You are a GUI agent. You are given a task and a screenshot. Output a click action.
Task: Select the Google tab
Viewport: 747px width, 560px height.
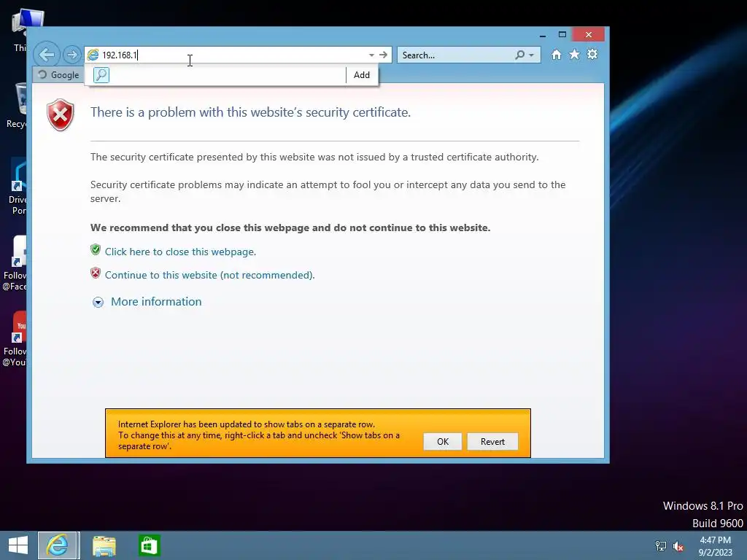click(58, 75)
